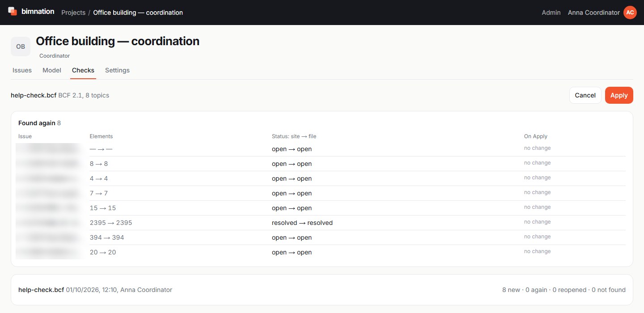Select the '394 → 394' elements cell

pos(107,237)
